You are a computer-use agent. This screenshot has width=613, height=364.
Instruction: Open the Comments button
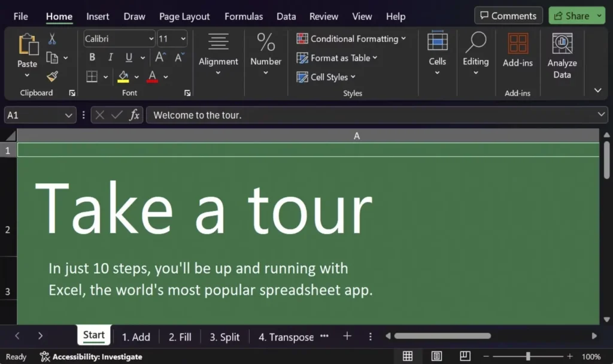[508, 16]
